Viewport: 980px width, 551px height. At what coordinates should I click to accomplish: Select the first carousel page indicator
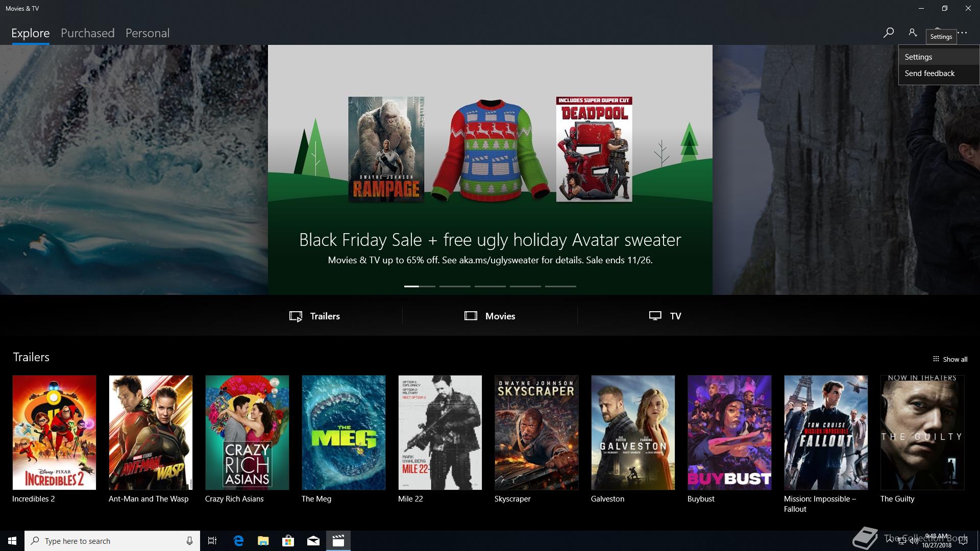coord(420,286)
